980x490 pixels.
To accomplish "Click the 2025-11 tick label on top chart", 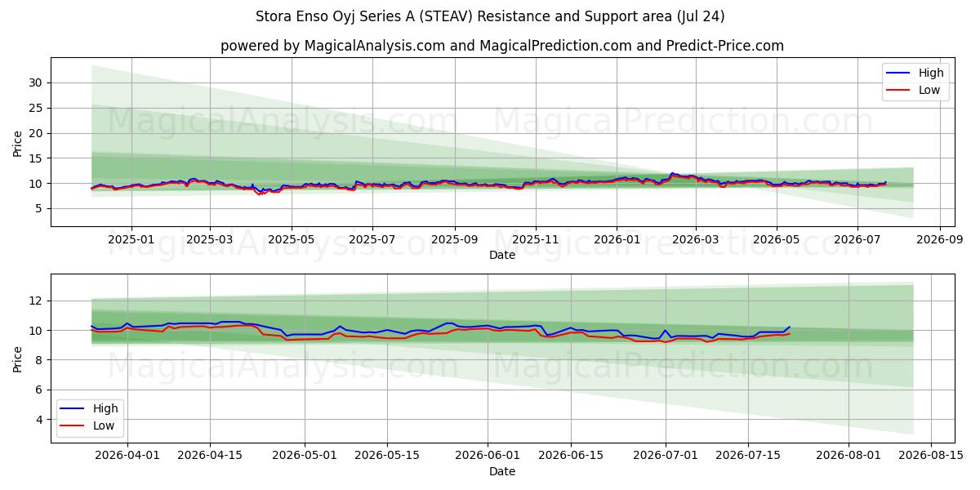I will [x=536, y=240].
